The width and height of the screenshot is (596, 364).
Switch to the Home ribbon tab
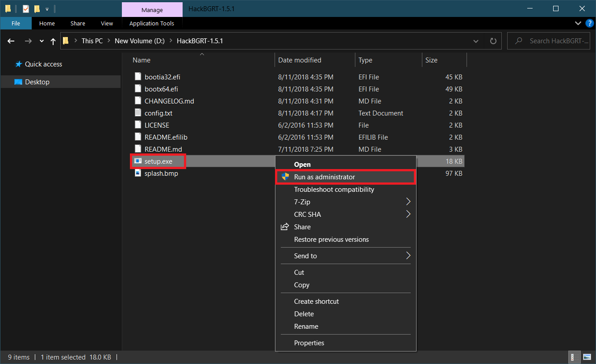tap(47, 23)
